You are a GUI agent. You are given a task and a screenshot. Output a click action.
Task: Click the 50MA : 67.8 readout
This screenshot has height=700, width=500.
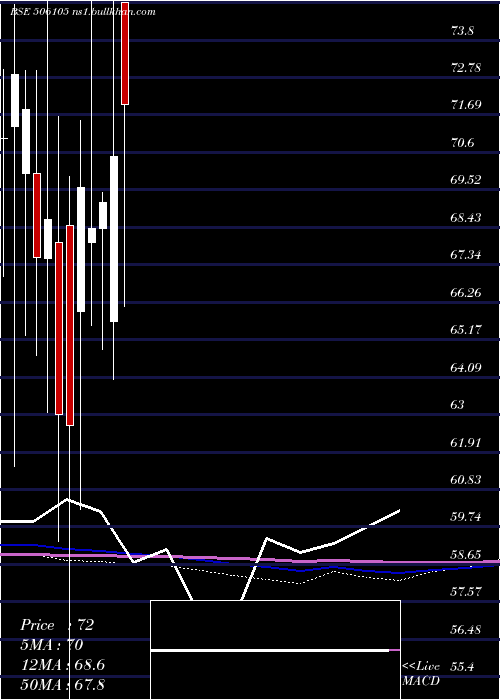62,684
